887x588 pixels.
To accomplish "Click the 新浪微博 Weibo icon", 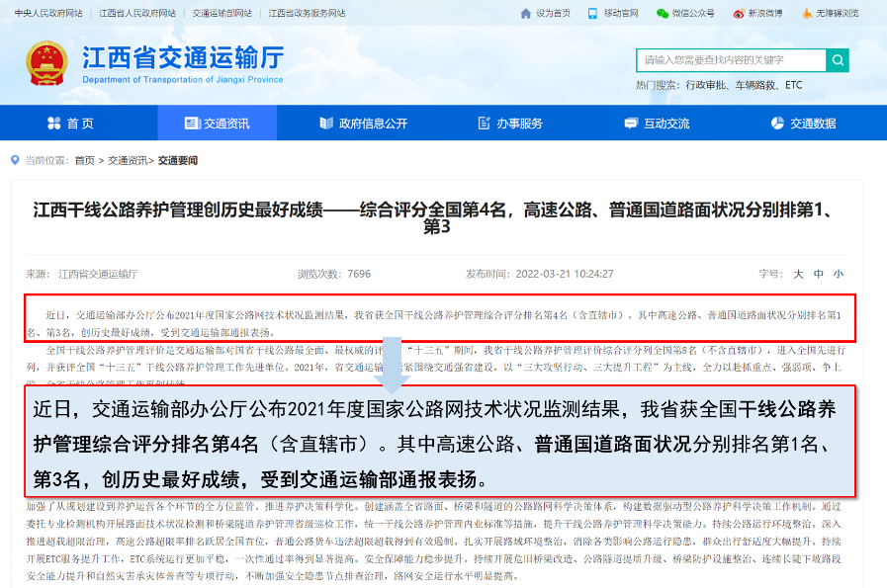I will click(x=738, y=13).
